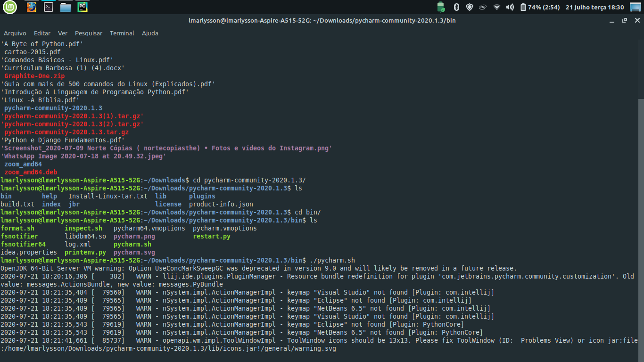The height and width of the screenshot is (362, 644).
Task: Click the WhatsApp Image jpeg entry
Action: tap(83, 156)
